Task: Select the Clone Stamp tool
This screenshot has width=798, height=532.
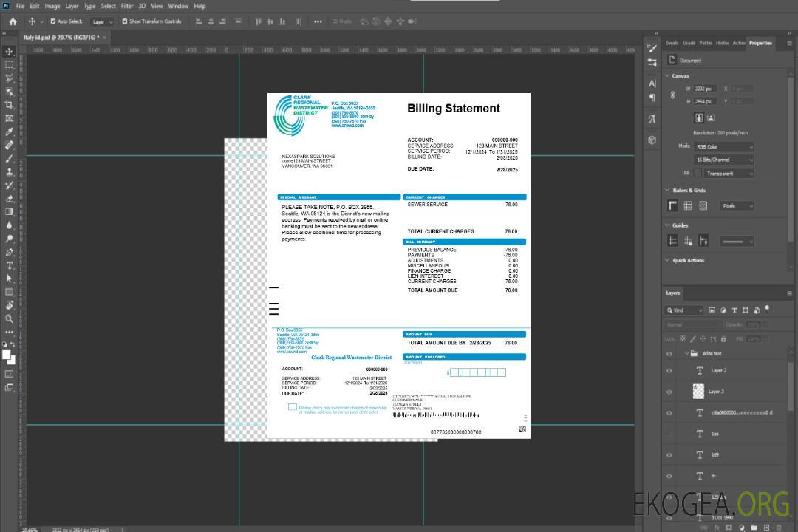Action: click(x=10, y=171)
